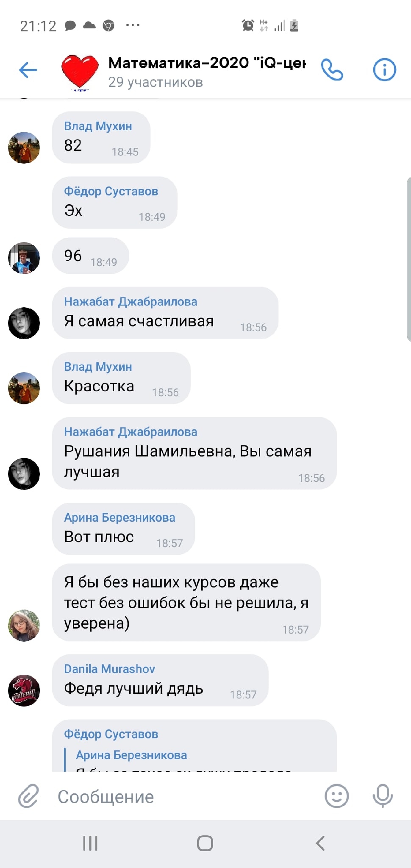Open Danila Murashov's red dragon avatar
This screenshot has height=868, width=411.
point(24,690)
